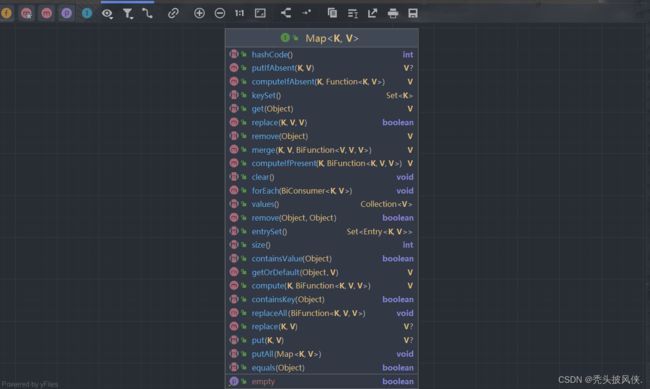Image resolution: width=650 pixels, height=389 pixels.
Task: Click the Inner Classes 'i' toolbar icon
Action: 87,13
